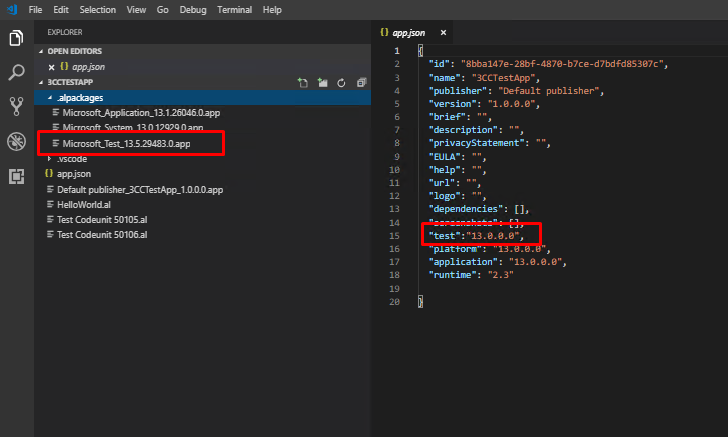Viewport: 728px width, 437px height.
Task: Close app.json in Open Editors list
Action: (x=52, y=67)
